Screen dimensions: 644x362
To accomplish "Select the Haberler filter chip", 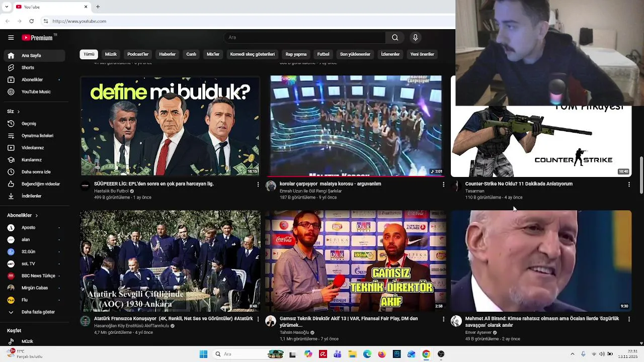I will click(168, 54).
